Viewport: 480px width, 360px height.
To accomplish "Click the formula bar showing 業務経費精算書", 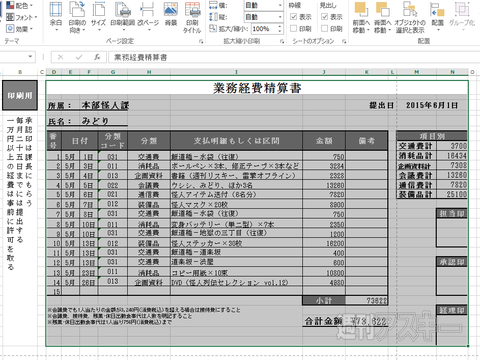I will [294, 57].
